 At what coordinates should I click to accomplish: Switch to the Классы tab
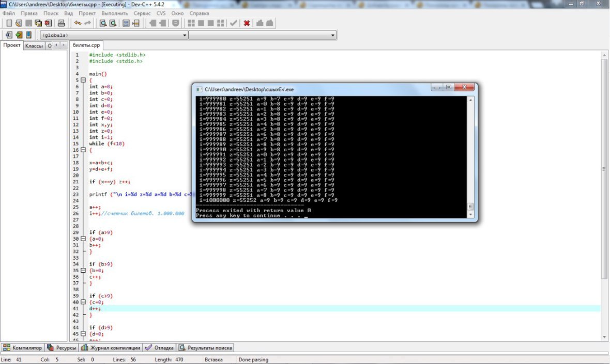[34, 46]
